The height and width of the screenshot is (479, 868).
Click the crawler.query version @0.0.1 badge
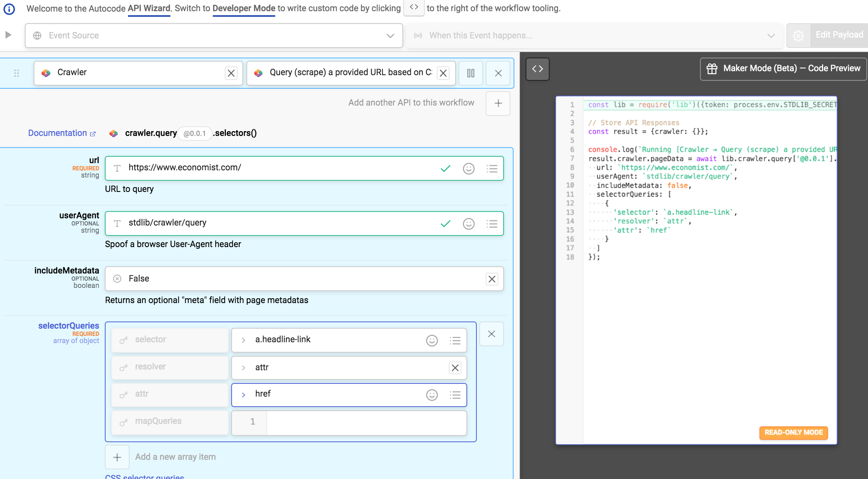coord(194,134)
